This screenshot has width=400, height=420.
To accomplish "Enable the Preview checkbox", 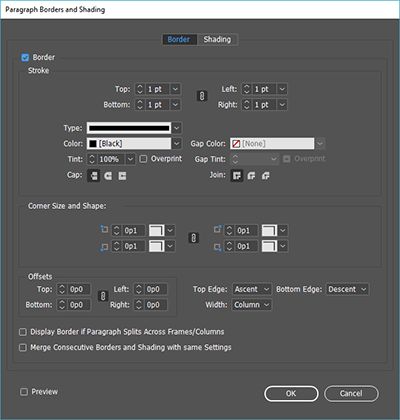I will coord(24,392).
